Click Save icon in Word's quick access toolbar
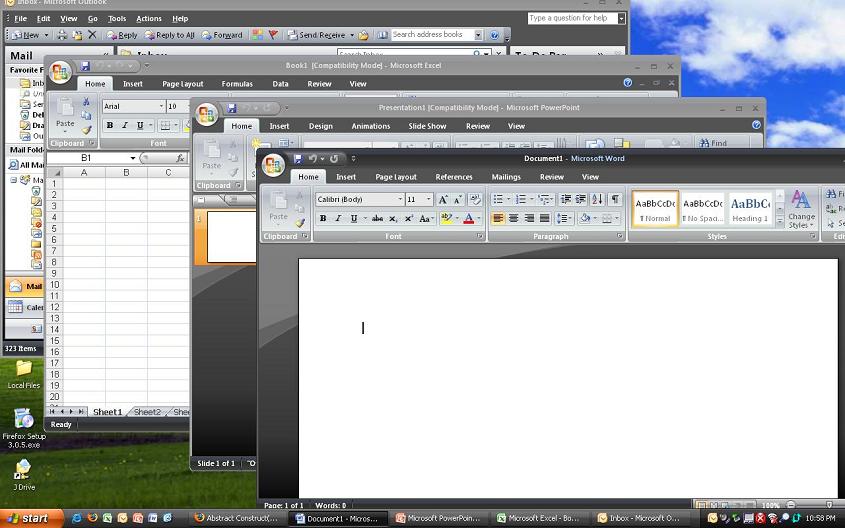 [297, 158]
